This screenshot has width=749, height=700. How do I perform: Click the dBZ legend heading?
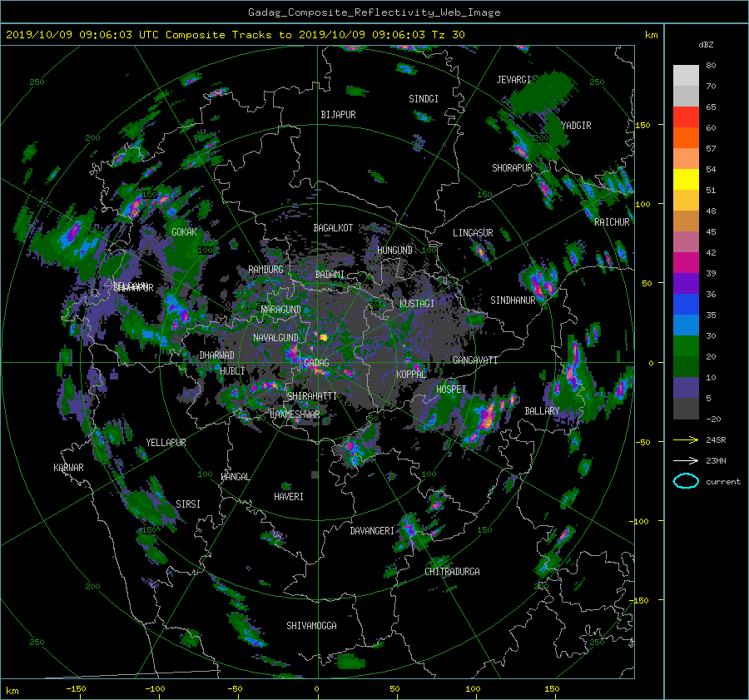click(x=706, y=45)
